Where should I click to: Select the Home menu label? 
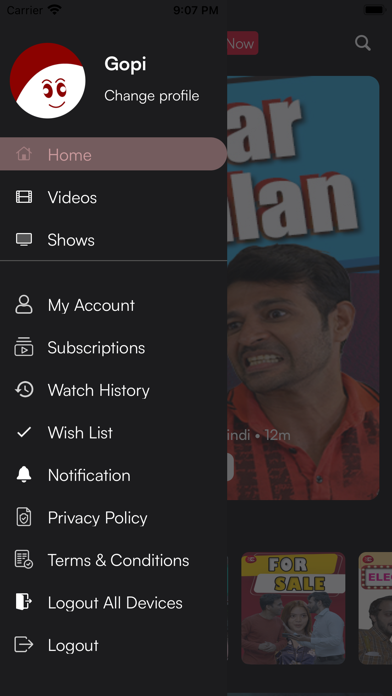pyautogui.click(x=70, y=154)
